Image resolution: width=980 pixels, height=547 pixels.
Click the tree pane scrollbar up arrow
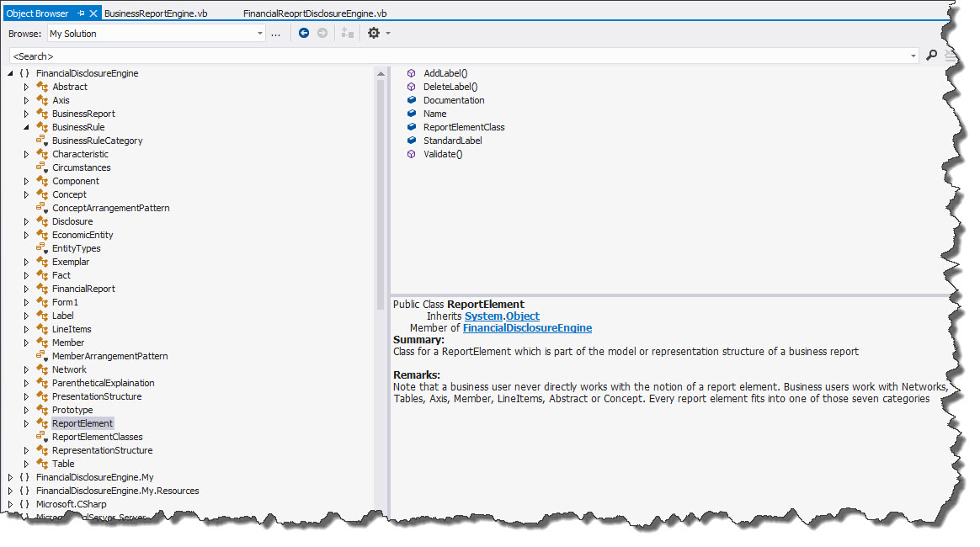pos(381,74)
